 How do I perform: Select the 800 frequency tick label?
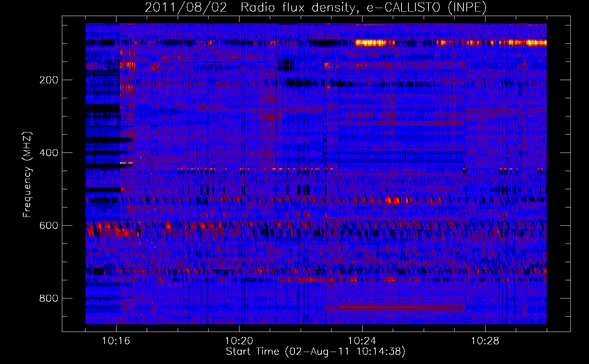[49, 298]
